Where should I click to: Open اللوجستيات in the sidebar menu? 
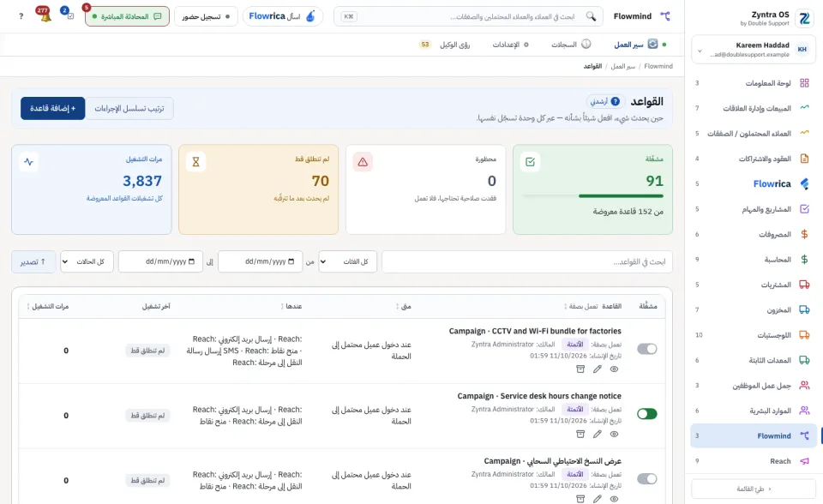coord(754,335)
